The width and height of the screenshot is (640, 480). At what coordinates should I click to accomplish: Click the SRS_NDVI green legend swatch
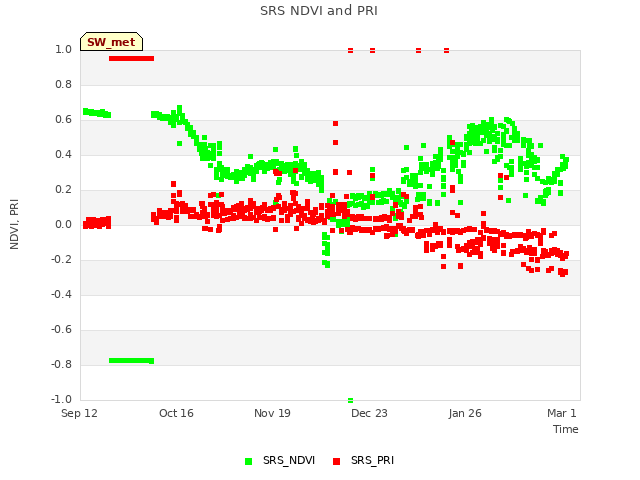coord(248,461)
